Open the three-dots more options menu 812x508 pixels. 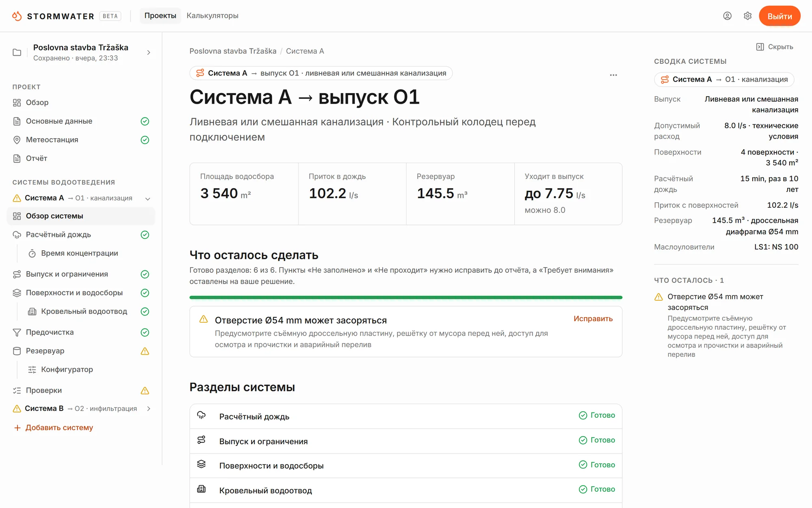click(613, 75)
